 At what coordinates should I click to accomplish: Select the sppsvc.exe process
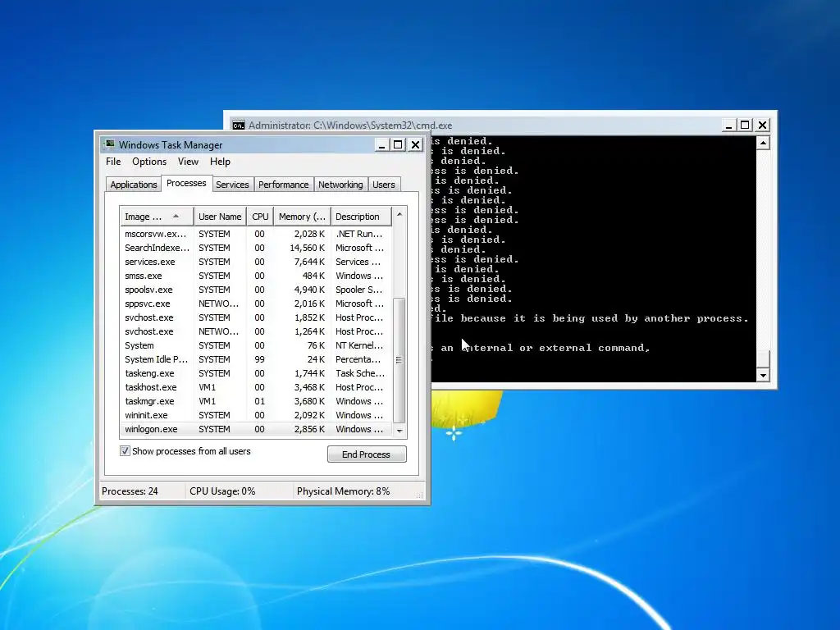tap(256, 304)
